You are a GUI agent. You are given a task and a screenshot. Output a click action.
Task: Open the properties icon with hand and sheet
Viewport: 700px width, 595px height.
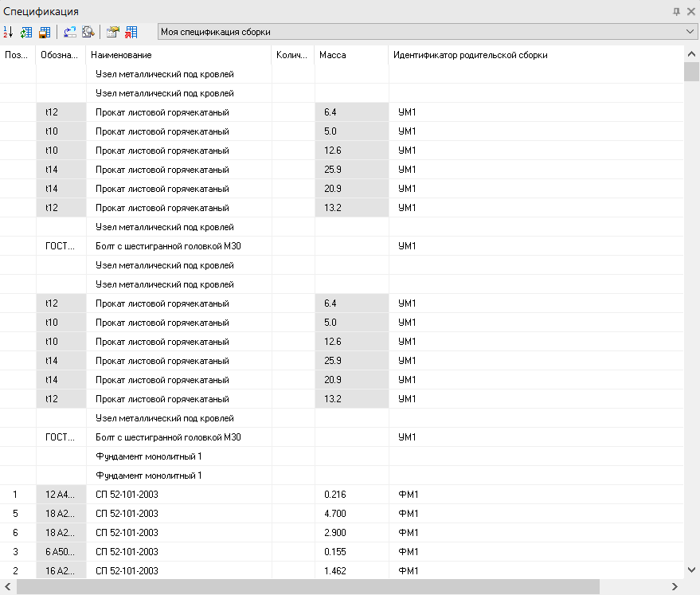pos(113,32)
